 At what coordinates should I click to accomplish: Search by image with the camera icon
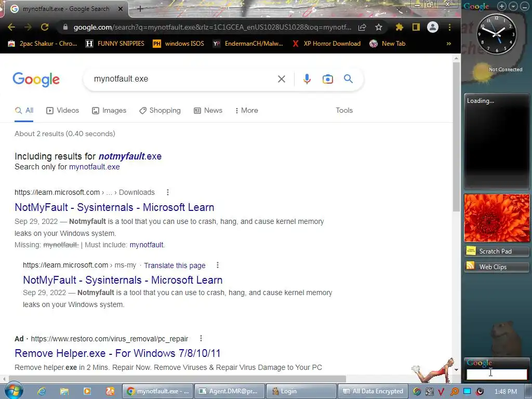(x=327, y=79)
